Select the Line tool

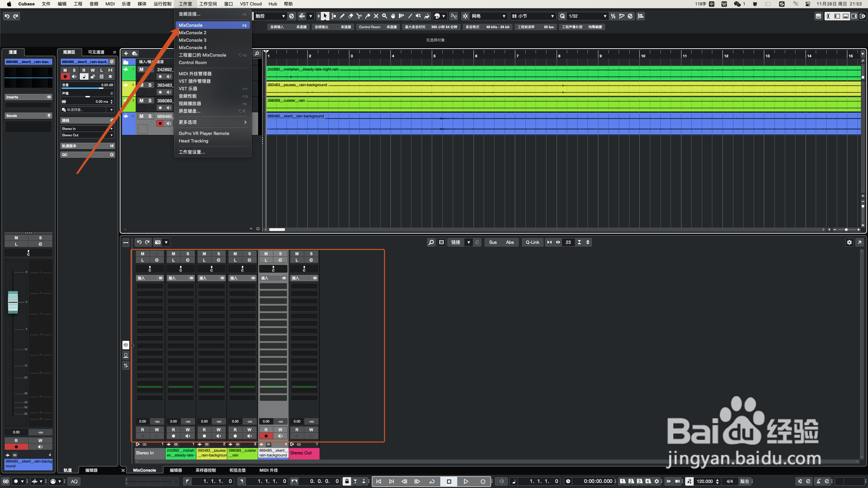pyautogui.click(x=410, y=16)
